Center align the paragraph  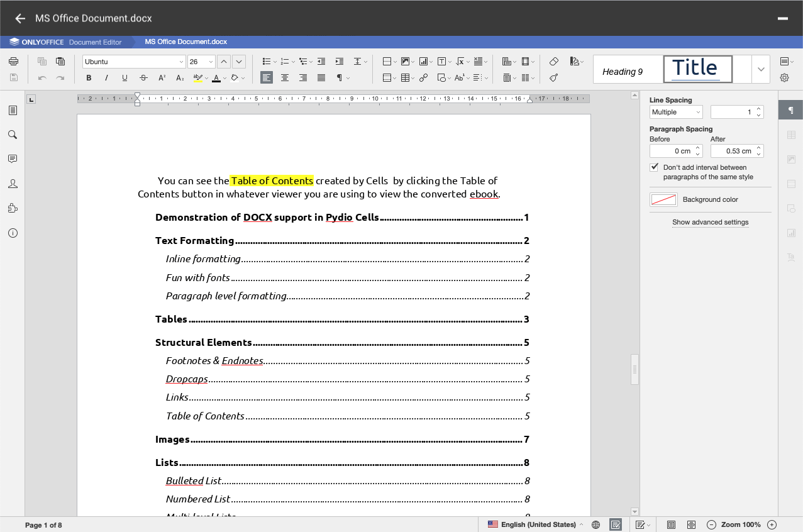(285, 78)
